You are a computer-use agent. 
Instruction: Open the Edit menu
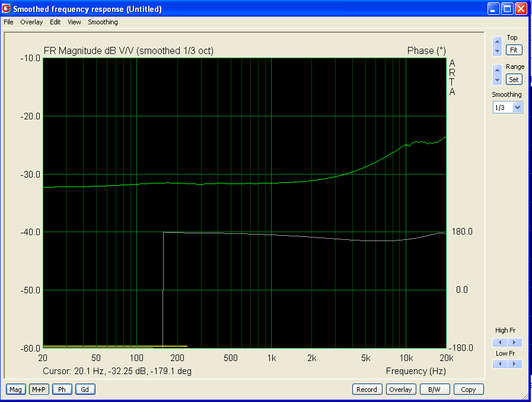[55, 22]
